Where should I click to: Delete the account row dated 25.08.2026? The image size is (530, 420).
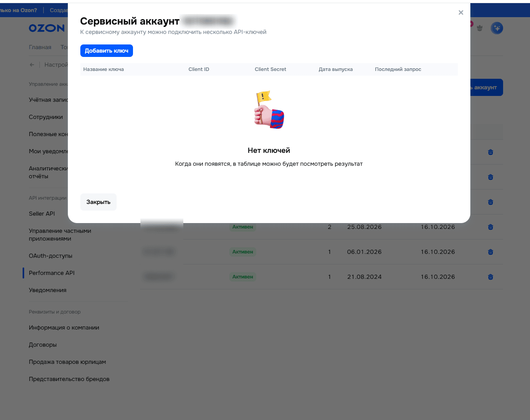point(491,227)
